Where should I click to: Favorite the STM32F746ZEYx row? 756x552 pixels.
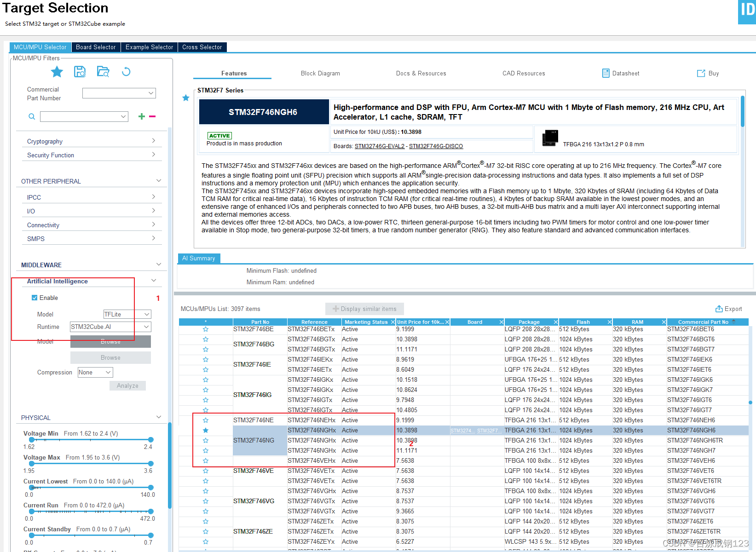(206, 542)
